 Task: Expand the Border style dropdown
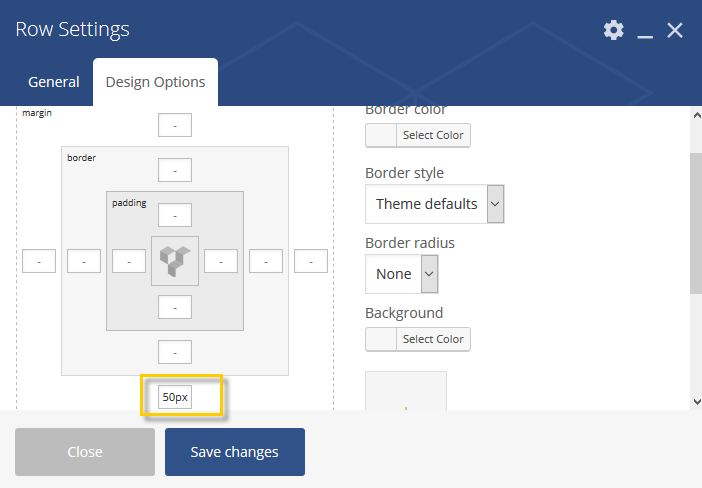[434, 204]
